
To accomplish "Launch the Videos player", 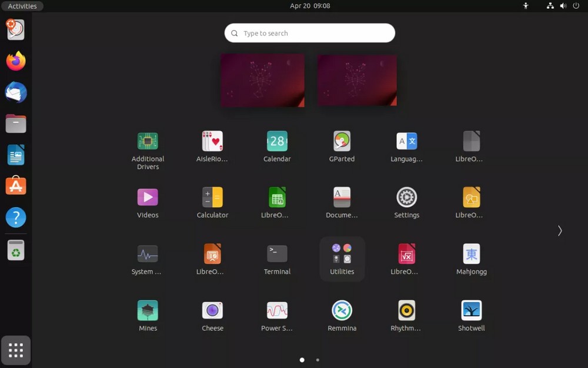I will coord(148,198).
